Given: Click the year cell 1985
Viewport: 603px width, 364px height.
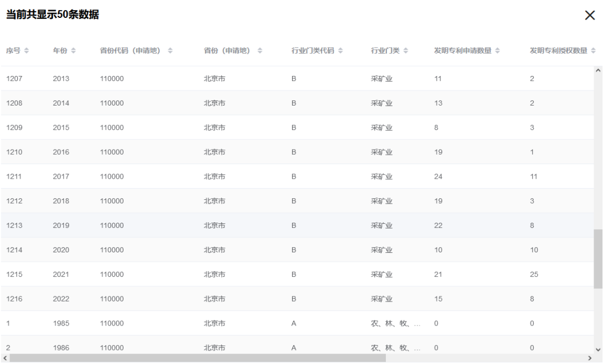Looking at the screenshot, I should click(x=61, y=323).
